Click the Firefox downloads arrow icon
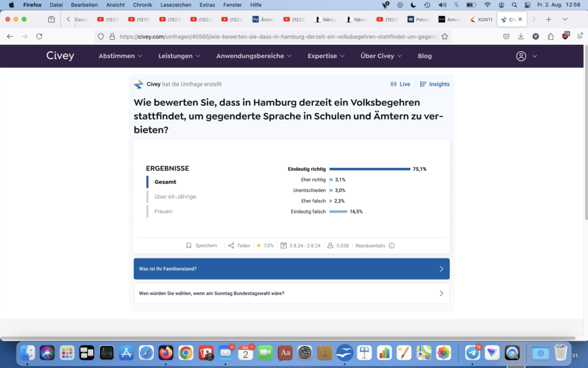 (x=521, y=36)
